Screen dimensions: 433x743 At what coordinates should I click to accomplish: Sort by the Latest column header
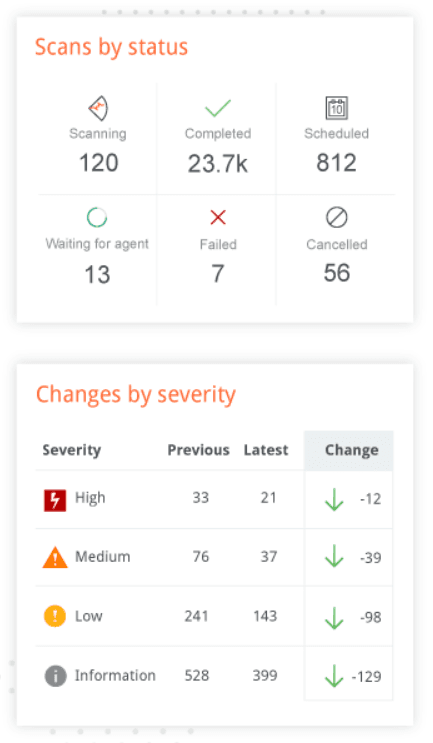tap(266, 450)
